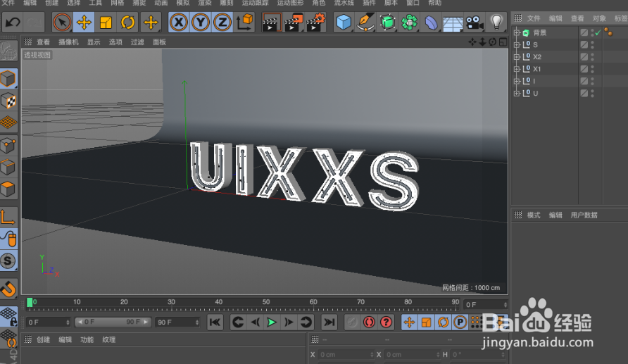628x364 pixels.
Task: Toggle the Z axis lock
Action: point(222,23)
